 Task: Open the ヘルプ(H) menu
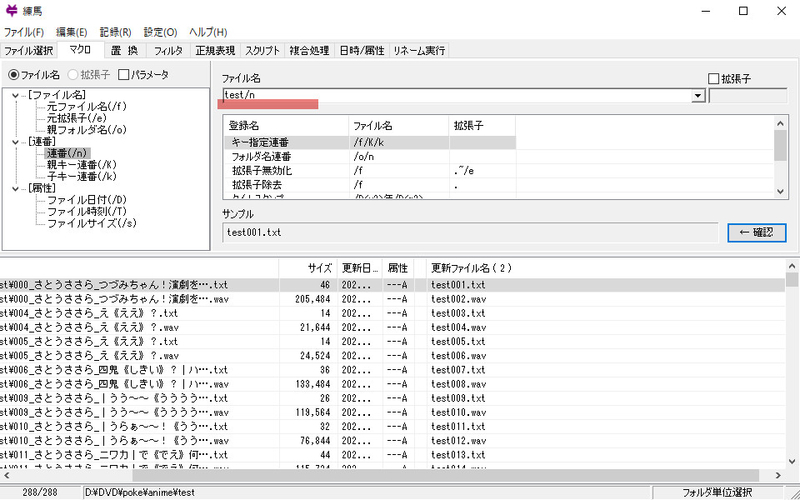pyautogui.click(x=208, y=32)
